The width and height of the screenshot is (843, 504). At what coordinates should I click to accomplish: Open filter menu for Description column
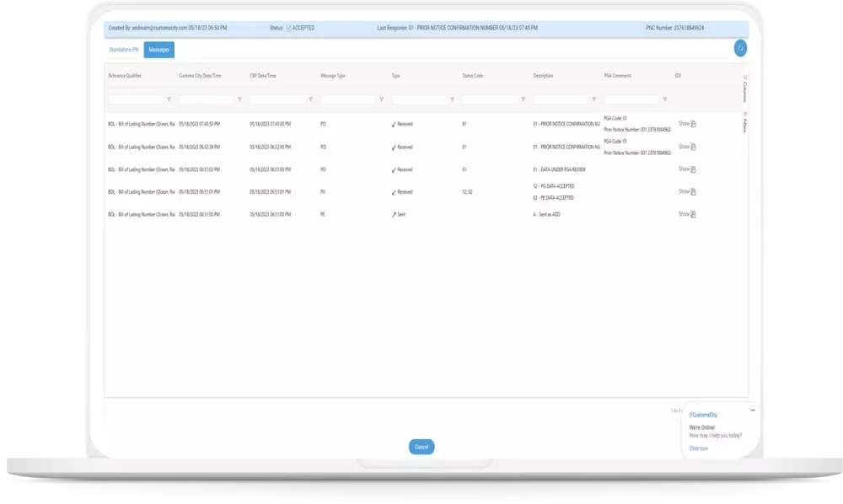[594, 99]
